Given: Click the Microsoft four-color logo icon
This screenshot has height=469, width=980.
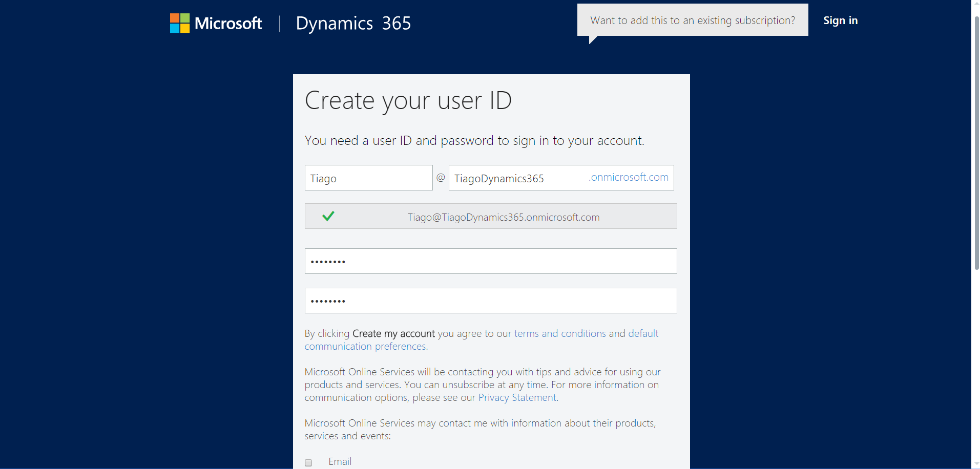Looking at the screenshot, I should pos(179,23).
